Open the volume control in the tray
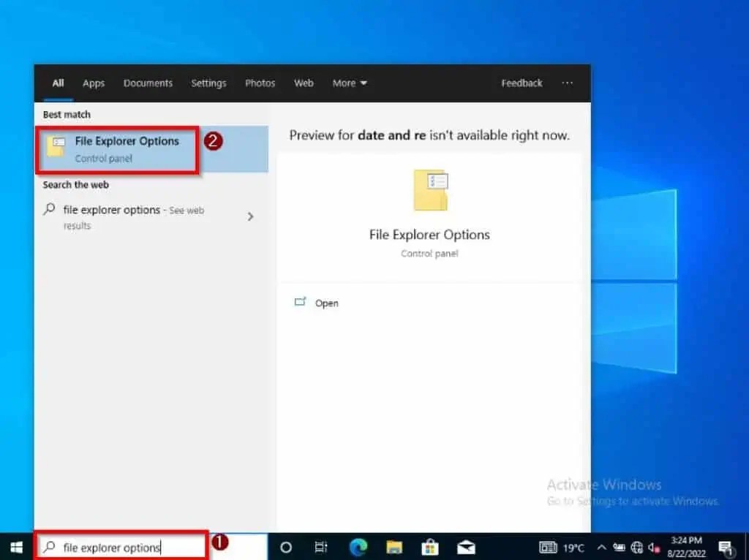The width and height of the screenshot is (749, 560). pyautogui.click(x=652, y=547)
